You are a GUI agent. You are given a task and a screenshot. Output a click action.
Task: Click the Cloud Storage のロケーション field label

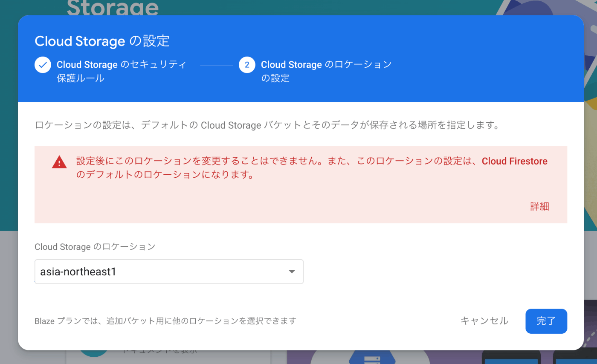tap(95, 246)
